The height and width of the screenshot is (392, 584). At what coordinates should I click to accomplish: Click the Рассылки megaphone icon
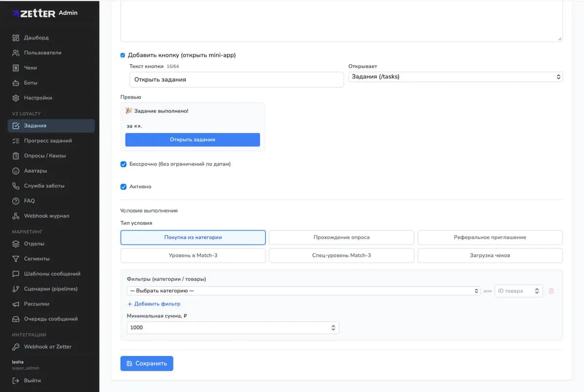(x=16, y=304)
